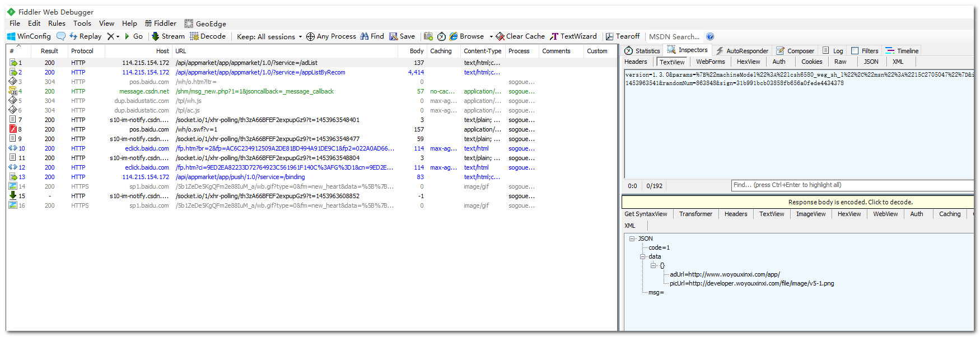This screenshot has height=337, width=980.
Task: Switch to the Statistics tab
Action: (642, 51)
